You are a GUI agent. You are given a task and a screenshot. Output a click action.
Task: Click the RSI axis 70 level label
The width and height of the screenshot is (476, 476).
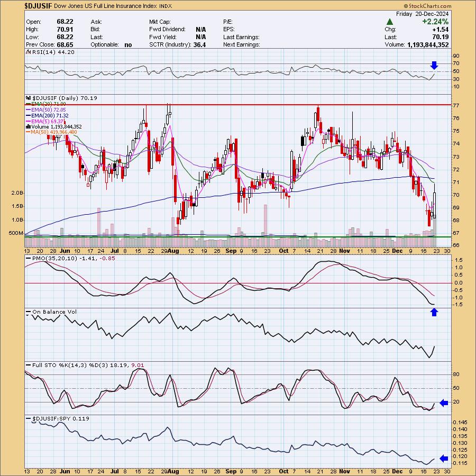click(x=456, y=63)
